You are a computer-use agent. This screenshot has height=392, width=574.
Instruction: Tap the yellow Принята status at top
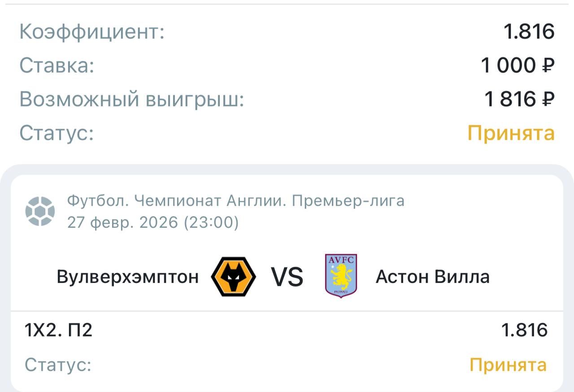tap(511, 133)
